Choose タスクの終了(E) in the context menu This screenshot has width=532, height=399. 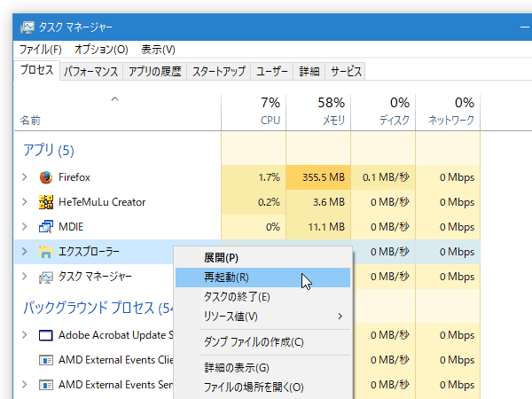(x=263, y=297)
